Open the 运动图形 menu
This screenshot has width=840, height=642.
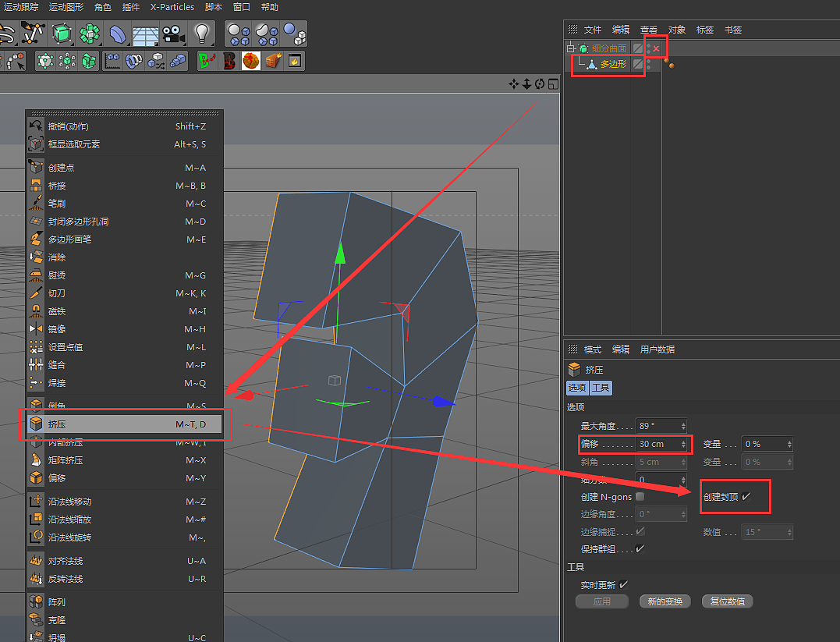pos(66,7)
